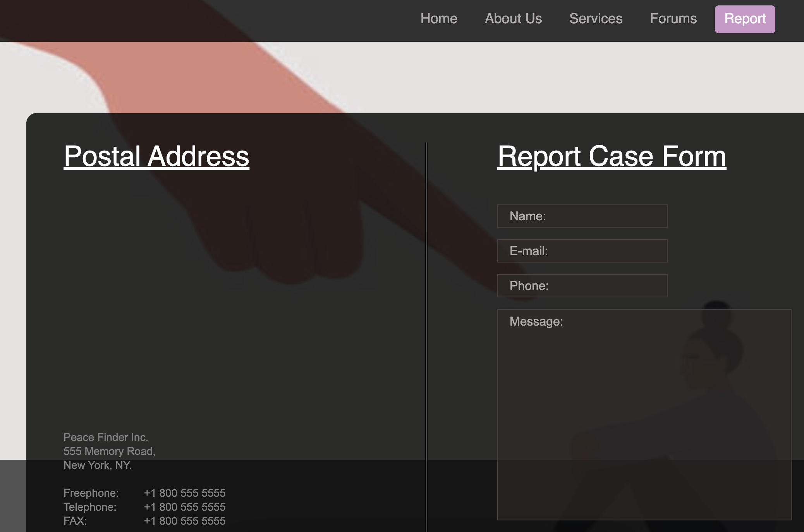The height and width of the screenshot is (532, 804).
Task: Click the Freephone label
Action: (x=91, y=493)
